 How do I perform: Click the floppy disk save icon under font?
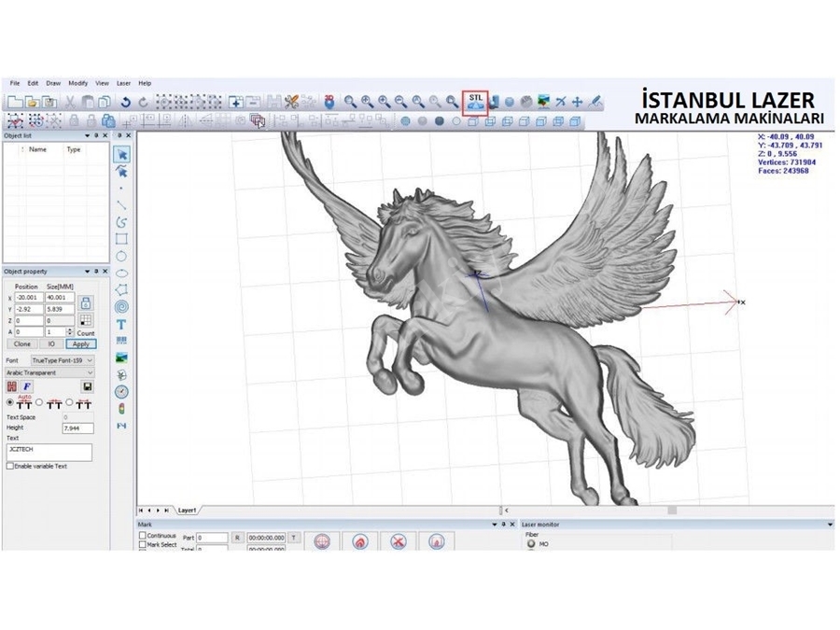click(88, 386)
